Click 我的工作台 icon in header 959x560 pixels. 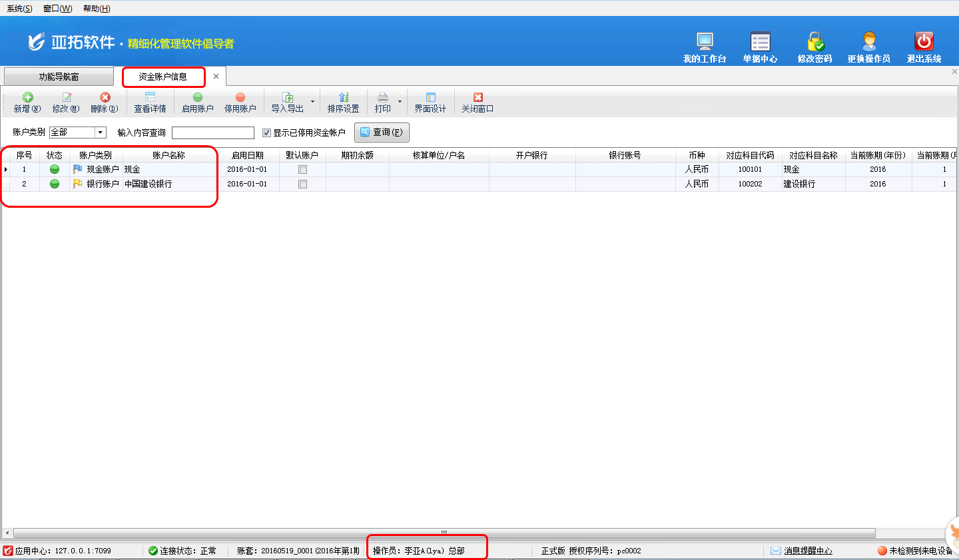[705, 41]
